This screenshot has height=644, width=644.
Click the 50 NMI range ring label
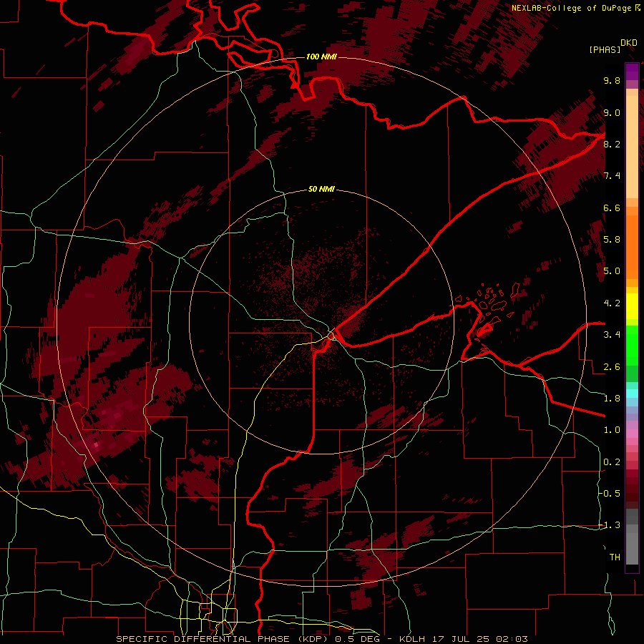click(x=321, y=190)
